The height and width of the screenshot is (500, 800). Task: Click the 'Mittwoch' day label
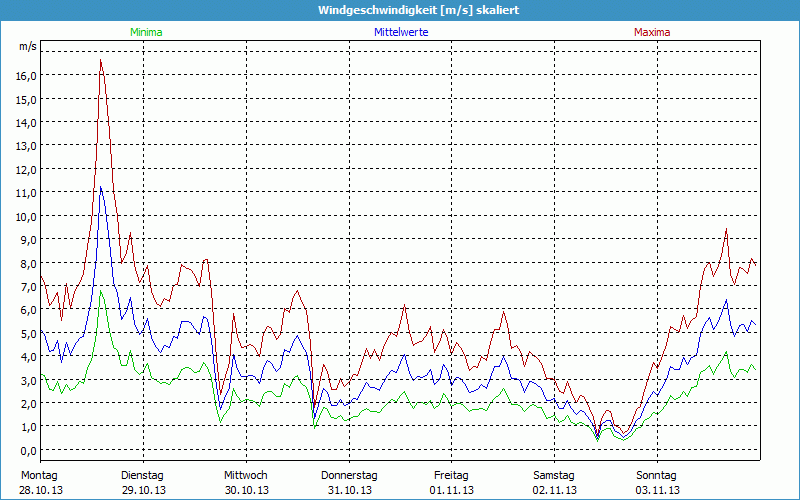pyautogui.click(x=245, y=476)
